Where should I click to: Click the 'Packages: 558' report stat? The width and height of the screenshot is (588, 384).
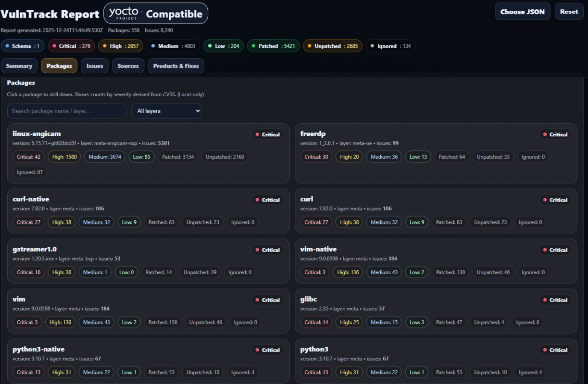tap(124, 30)
